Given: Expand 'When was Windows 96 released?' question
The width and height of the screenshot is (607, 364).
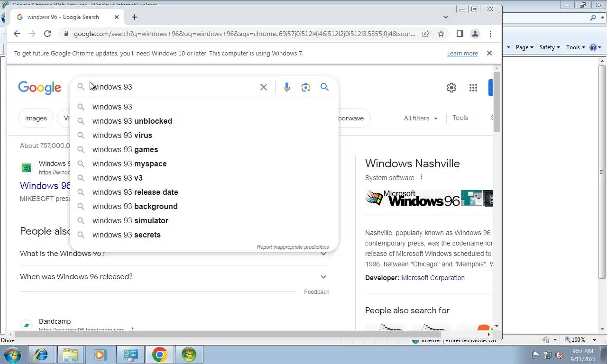Looking at the screenshot, I should coord(174,276).
